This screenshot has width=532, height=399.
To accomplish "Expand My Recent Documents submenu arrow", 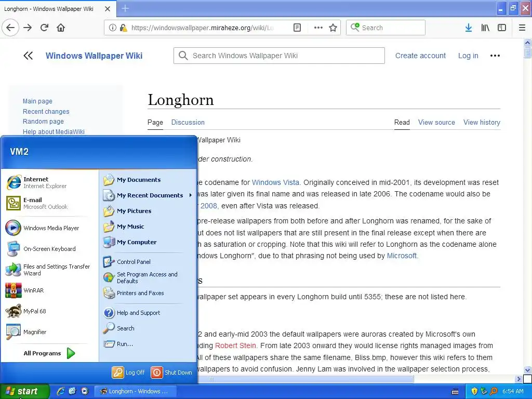I will tap(190, 195).
